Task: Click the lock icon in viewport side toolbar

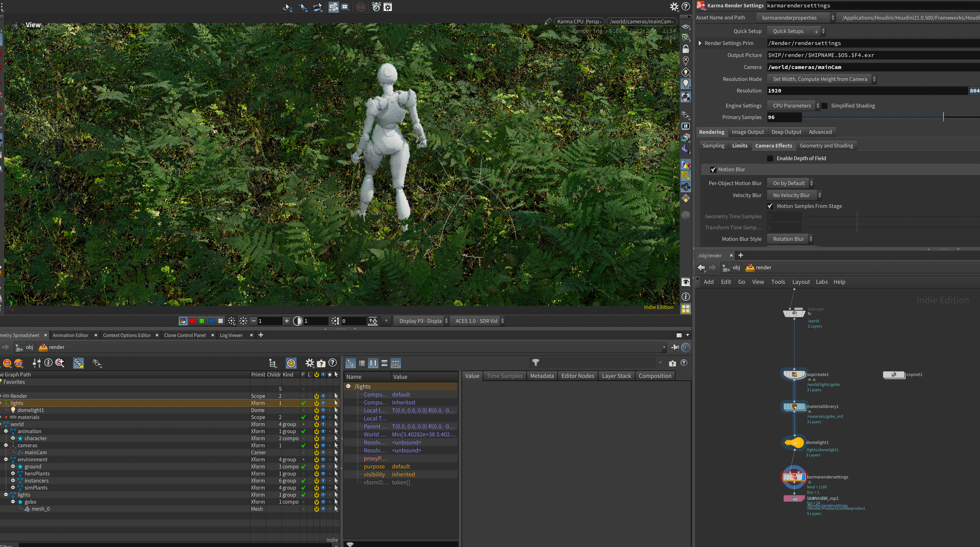Action: 686,49
